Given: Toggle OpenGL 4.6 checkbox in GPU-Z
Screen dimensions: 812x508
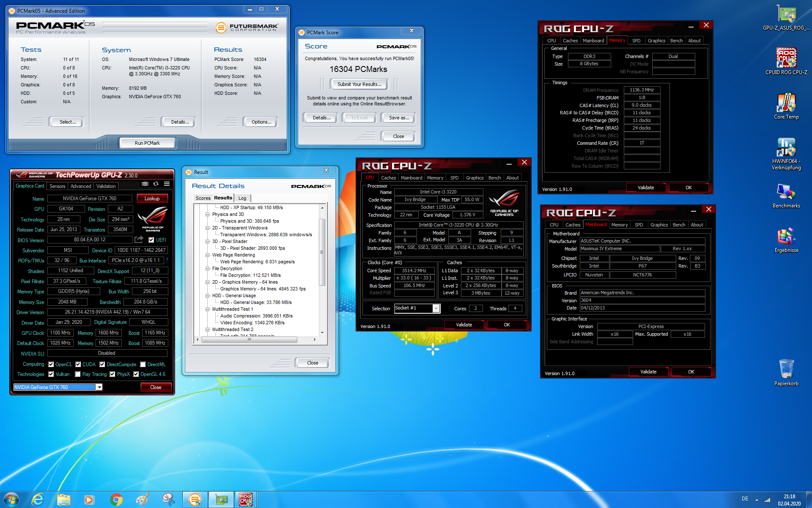Looking at the screenshot, I should pyautogui.click(x=136, y=374).
